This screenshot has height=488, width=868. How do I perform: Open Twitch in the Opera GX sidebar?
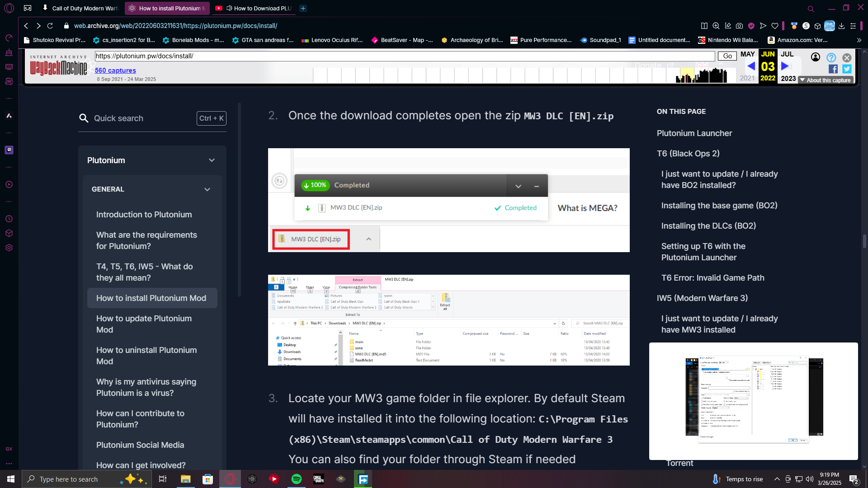9,150
